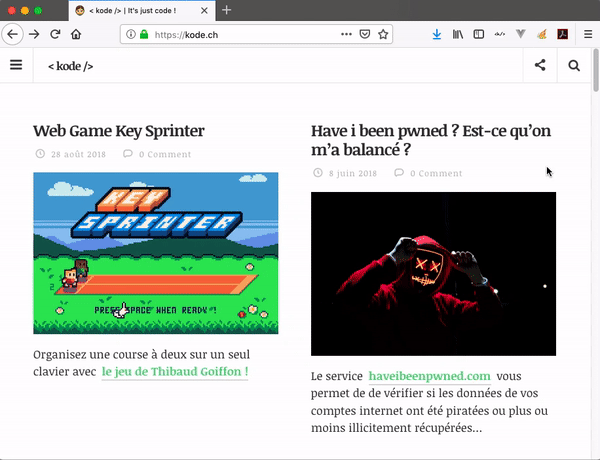This screenshot has height=460, width=600.
Task: Open the downloads panel
Action: (x=437, y=34)
